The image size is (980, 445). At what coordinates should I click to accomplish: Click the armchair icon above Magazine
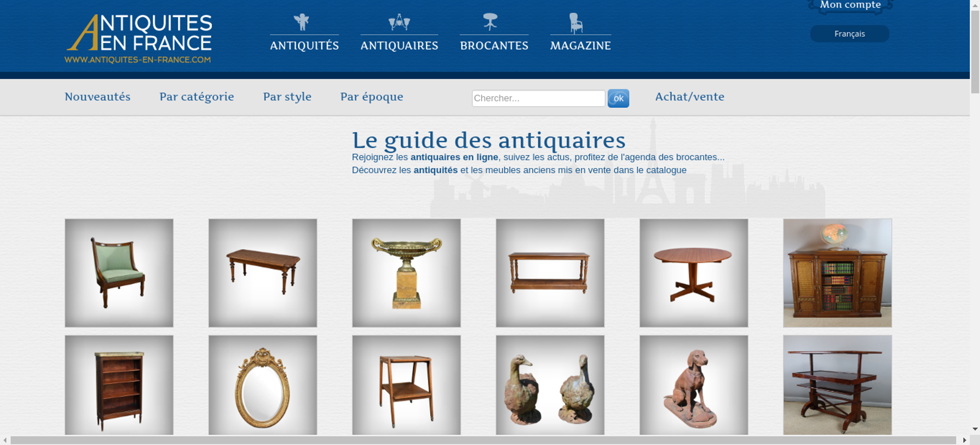pos(576,23)
